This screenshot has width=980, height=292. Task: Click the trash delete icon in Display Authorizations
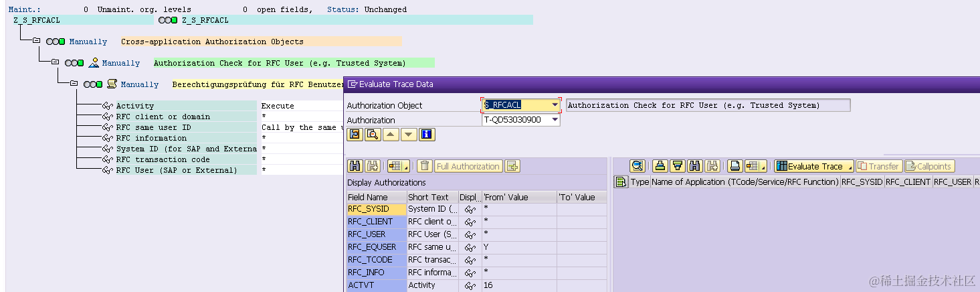[425, 166]
